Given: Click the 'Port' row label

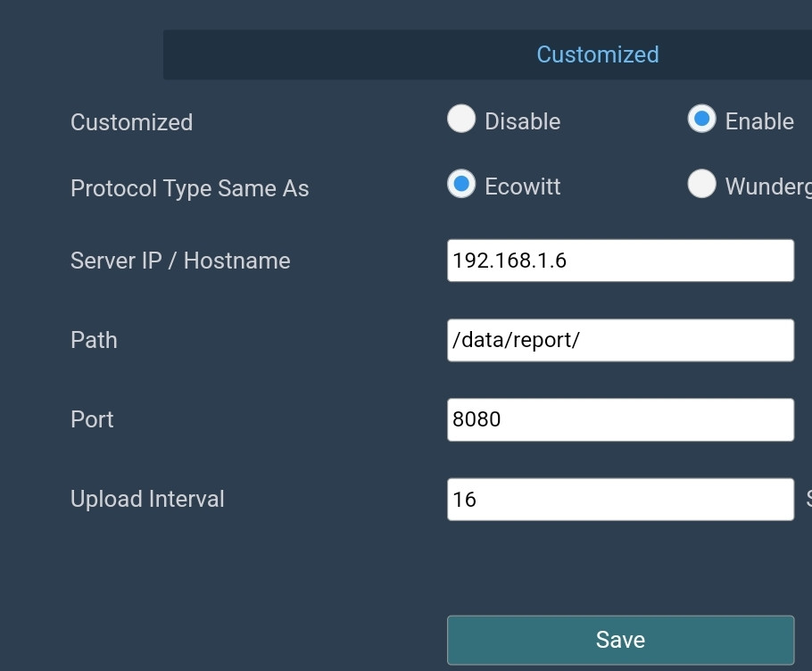Looking at the screenshot, I should [x=92, y=419].
